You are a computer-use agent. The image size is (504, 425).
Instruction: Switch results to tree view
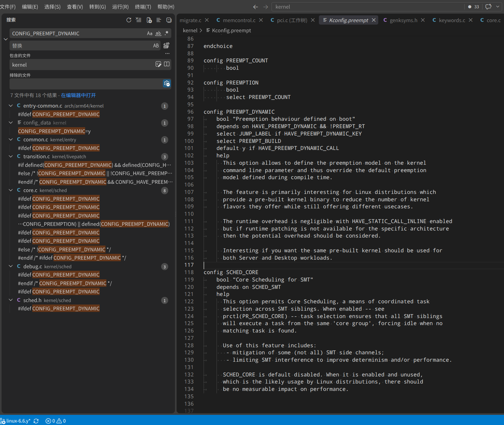(x=159, y=20)
